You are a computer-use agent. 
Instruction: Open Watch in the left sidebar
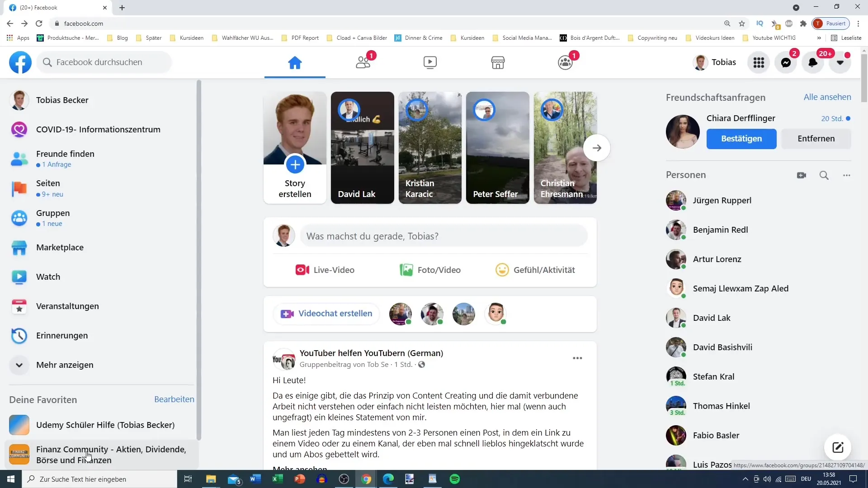(101, 277)
